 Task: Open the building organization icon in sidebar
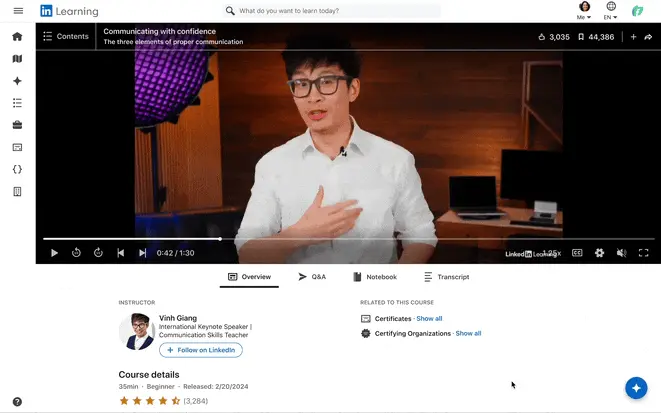point(17,192)
